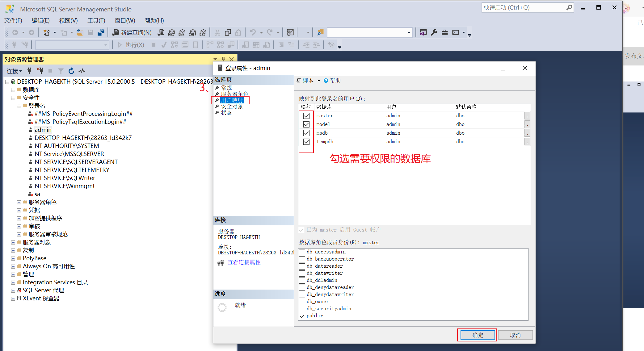Select the MDX query icon
Screen dimensions: 644x351
point(171,32)
